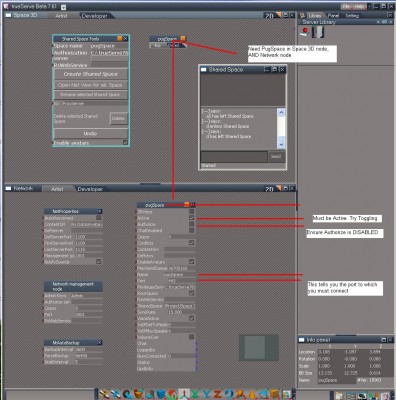Click Rename selected Shared Space button
This screenshot has height=400, width=396.
(x=91, y=95)
